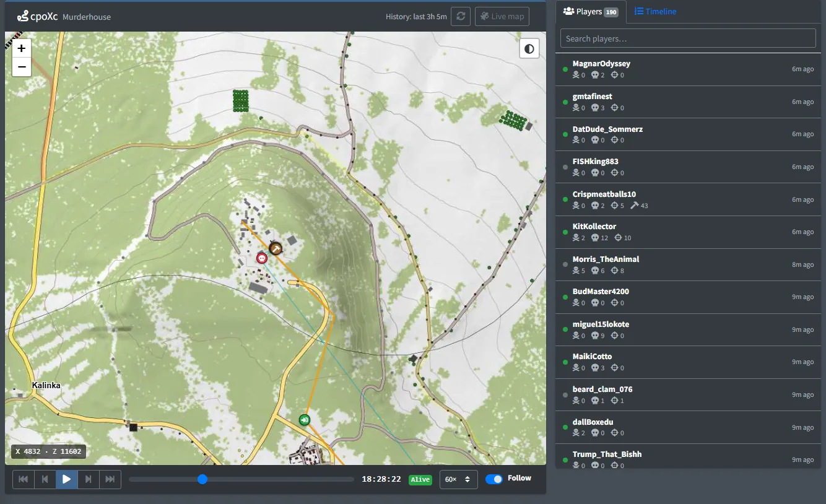This screenshot has width=826, height=504.
Task: Click the X 4832 Z 11602 coordinates
Action: pos(48,452)
